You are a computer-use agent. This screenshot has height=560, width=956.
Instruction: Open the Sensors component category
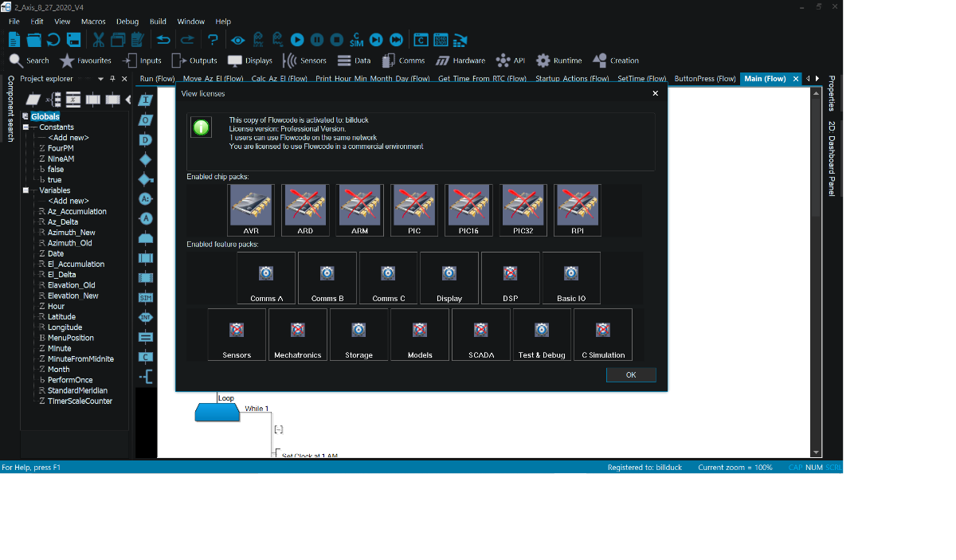point(304,61)
